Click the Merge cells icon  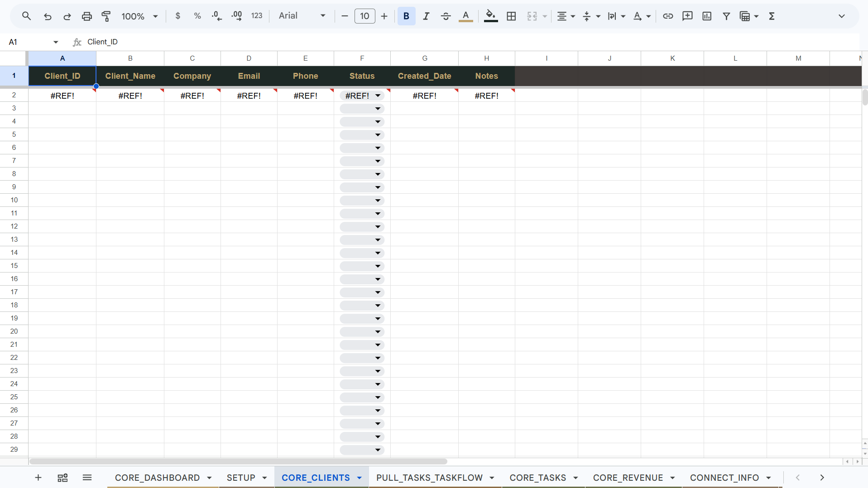click(x=532, y=16)
